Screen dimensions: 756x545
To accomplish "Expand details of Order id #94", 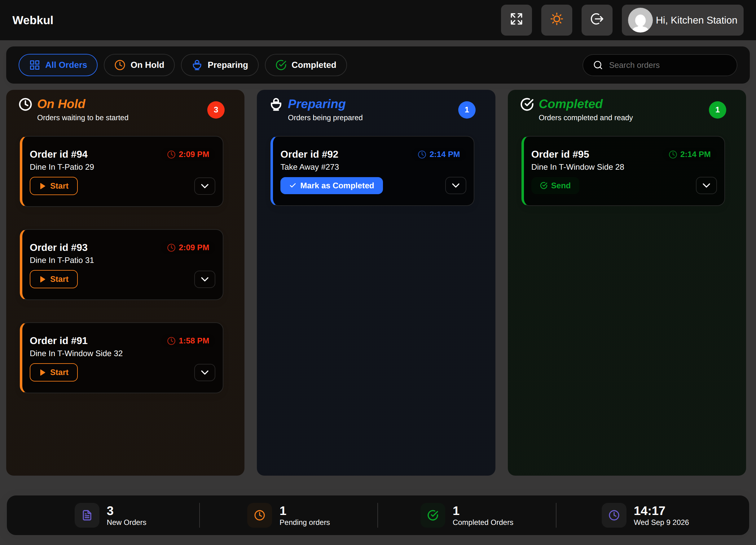I will tap(205, 186).
